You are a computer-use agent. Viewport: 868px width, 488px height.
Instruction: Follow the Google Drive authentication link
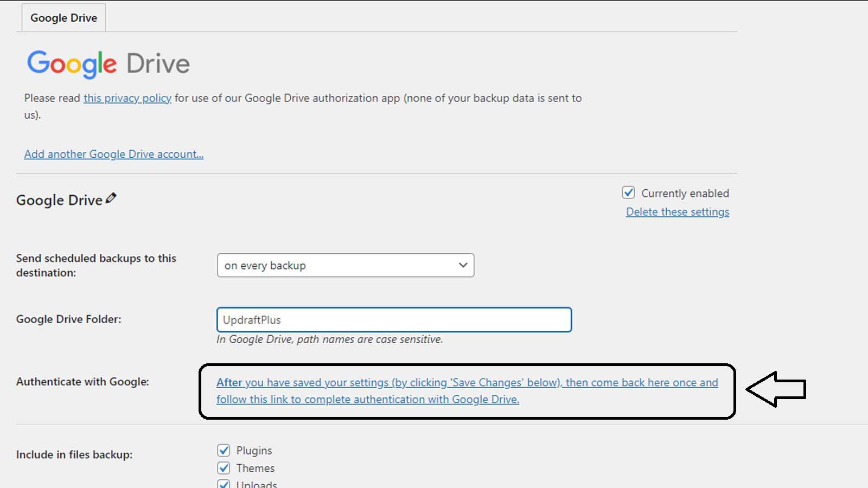467,391
